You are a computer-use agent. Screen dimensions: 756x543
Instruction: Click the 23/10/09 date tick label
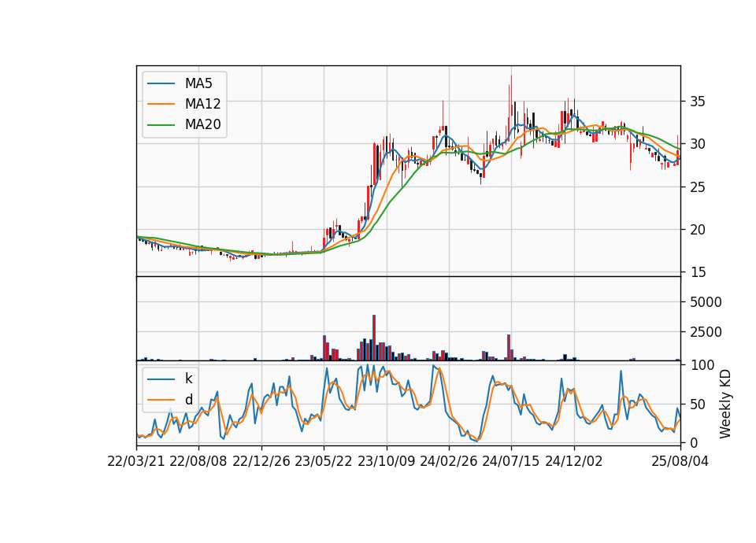pyautogui.click(x=386, y=461)
